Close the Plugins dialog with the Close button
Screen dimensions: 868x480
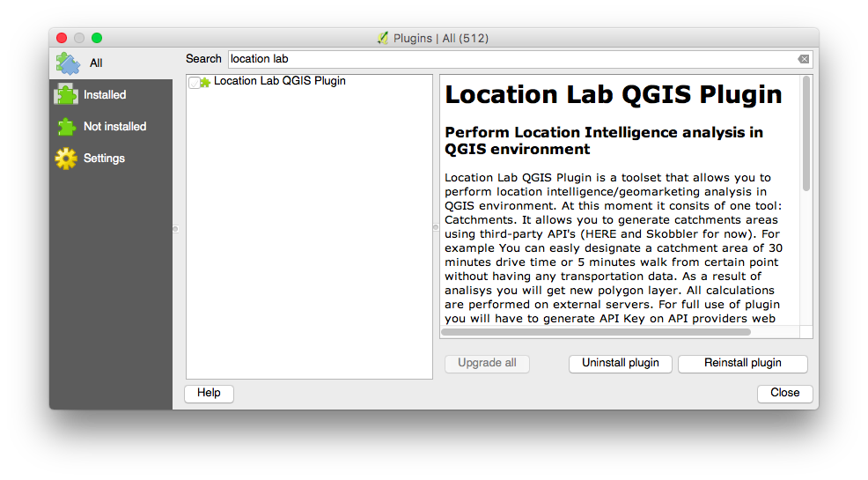[x=784, y=393]
